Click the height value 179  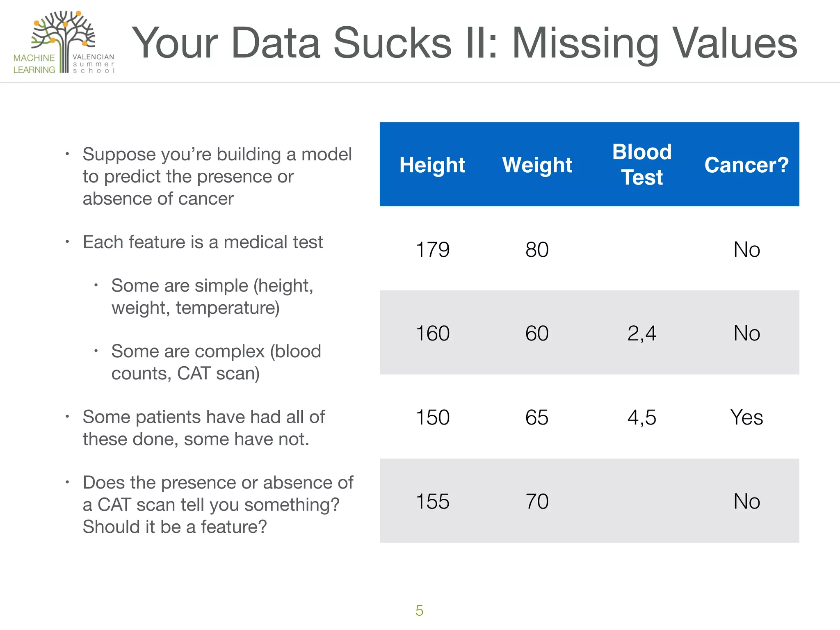[432, 249]
